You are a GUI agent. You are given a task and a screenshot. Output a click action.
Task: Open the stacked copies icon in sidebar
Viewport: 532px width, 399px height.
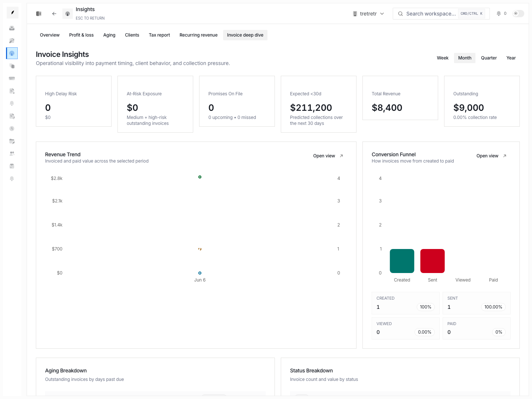[x=12, y=66]
